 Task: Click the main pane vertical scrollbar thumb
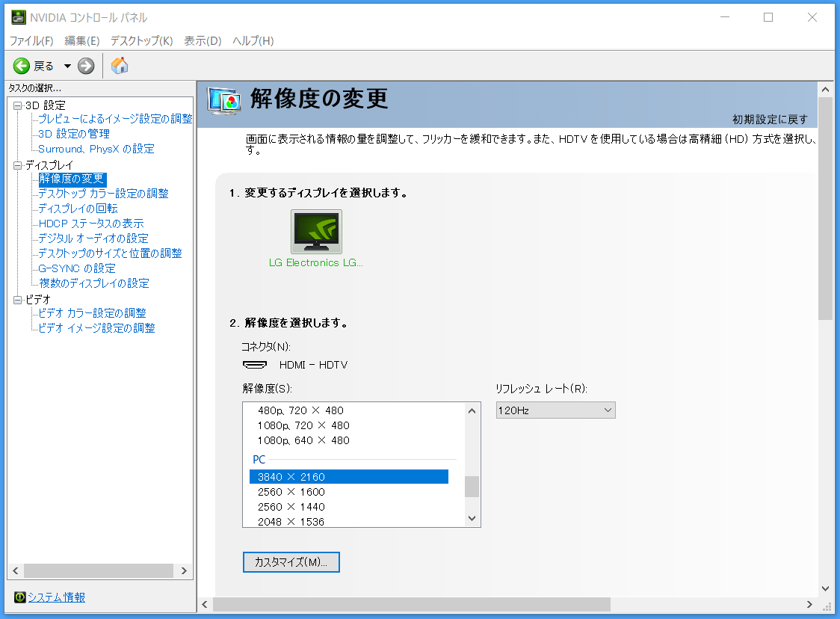pyautogui.click(x=826, y=209)
